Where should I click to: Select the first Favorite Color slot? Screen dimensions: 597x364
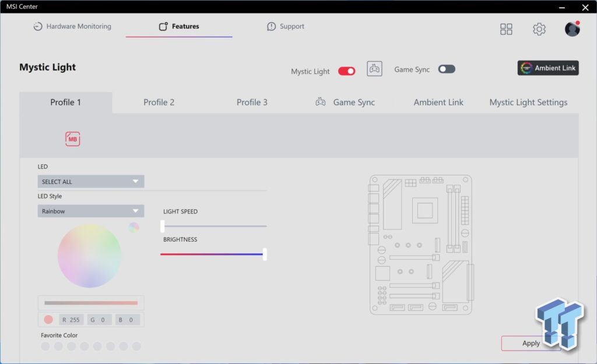[x=45, y=346]
